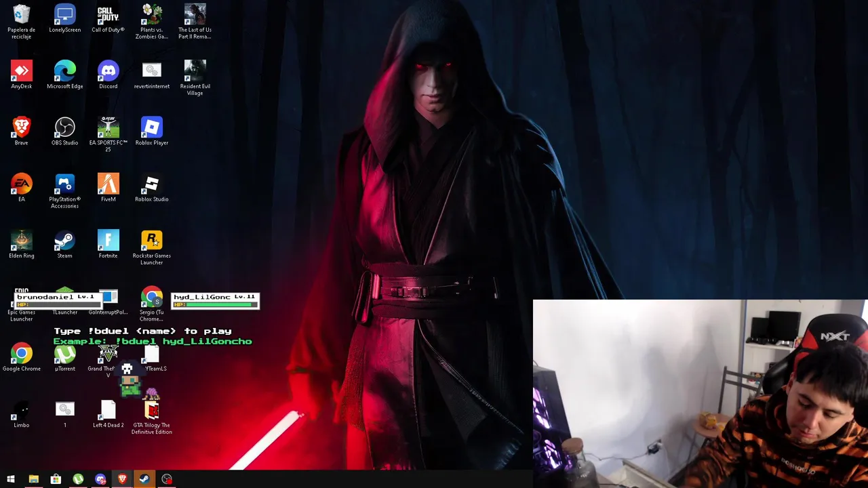The height and width of the screenshot is (488, 868).
Task: Select the desktop file named 1
Action: pyautogui.click(x=64, y=413)
